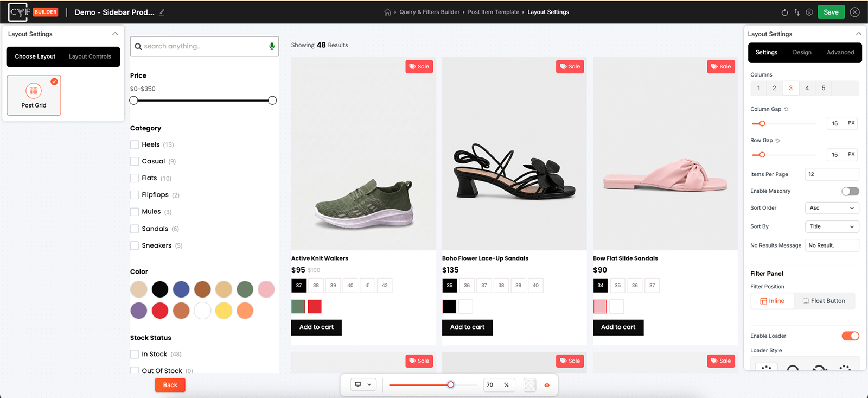The image size is (868, 398).
Task: Select size 38 on Active Knit Walkers
Action: (x=316, y=286)
